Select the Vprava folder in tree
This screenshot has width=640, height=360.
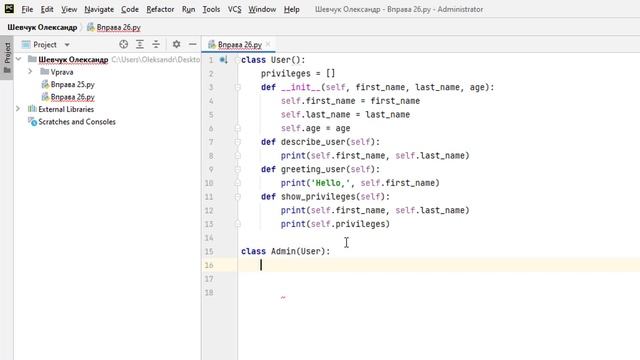62,72
